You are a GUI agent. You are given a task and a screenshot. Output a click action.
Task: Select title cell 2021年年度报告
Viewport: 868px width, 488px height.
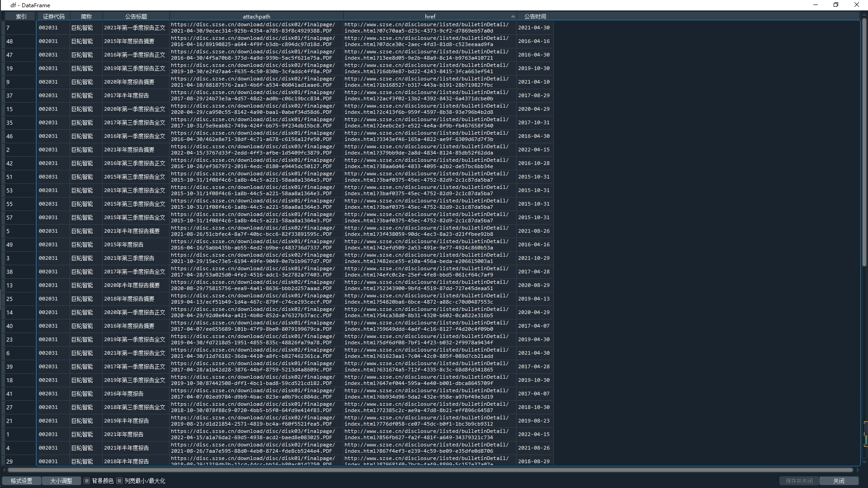point(136,434)
